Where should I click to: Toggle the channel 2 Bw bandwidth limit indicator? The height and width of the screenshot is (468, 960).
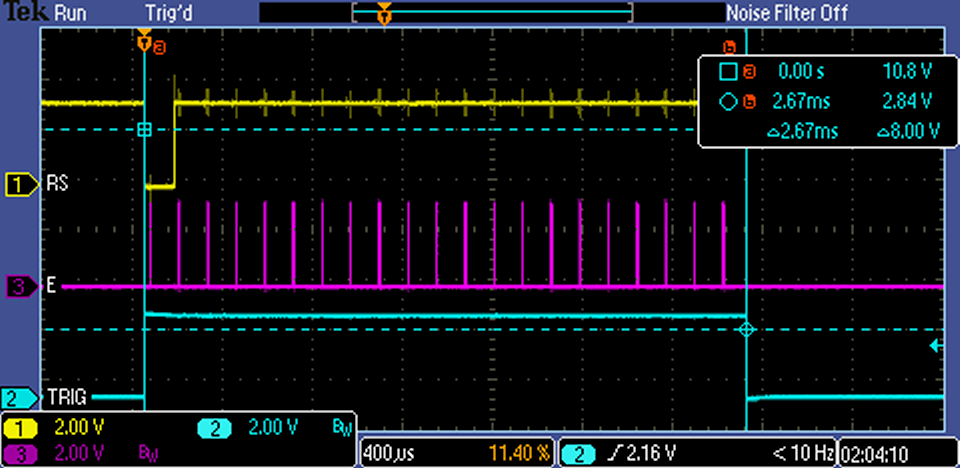tap(341, 428)
